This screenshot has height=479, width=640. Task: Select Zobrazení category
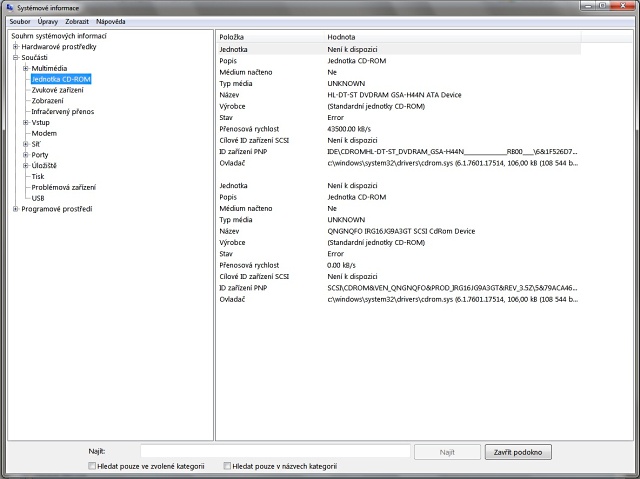tap(47, 101)
